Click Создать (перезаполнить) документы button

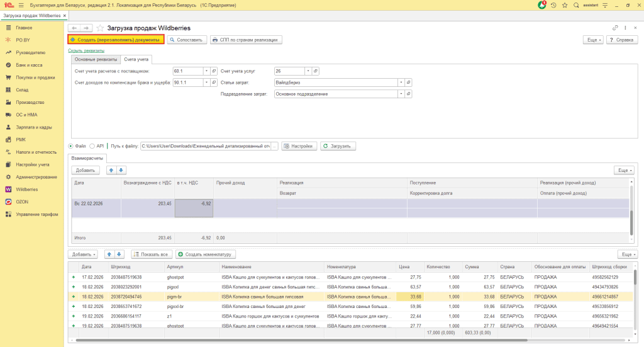pyautogui.click(x=116, y=40)
